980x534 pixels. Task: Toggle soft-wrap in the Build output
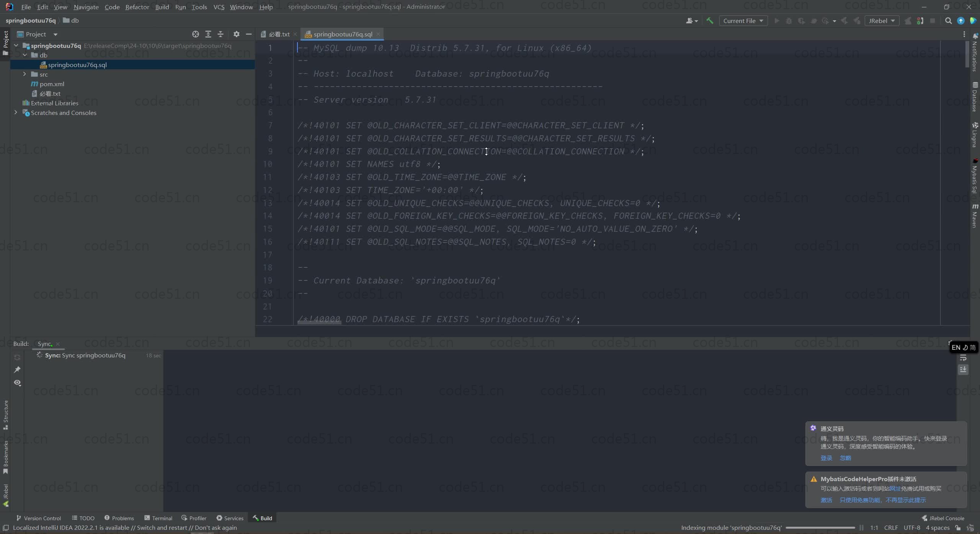pos(963,358)
